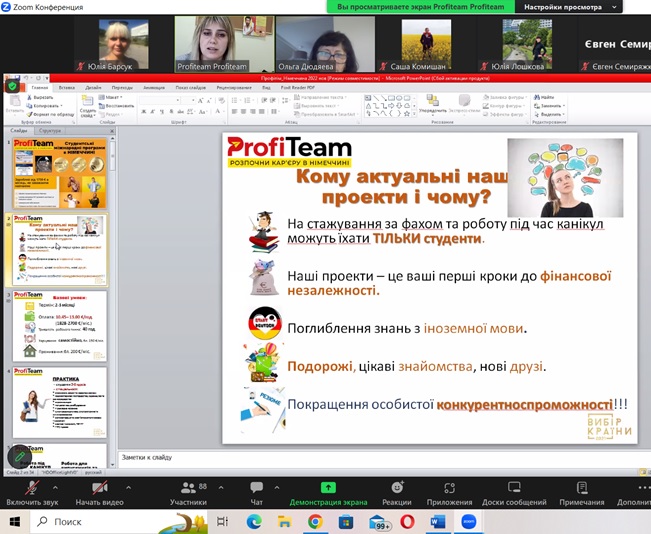Select star shape in shapes gallery
Viewport: 651px width, 534px height.
pyautogui.click(x=406, y=113)
